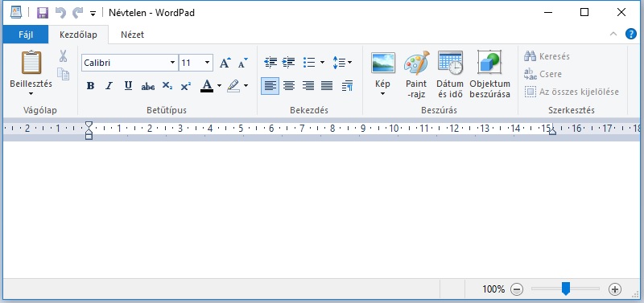644x303 pixels.
Task: Toggle Bold formatting
Action: 90,86
